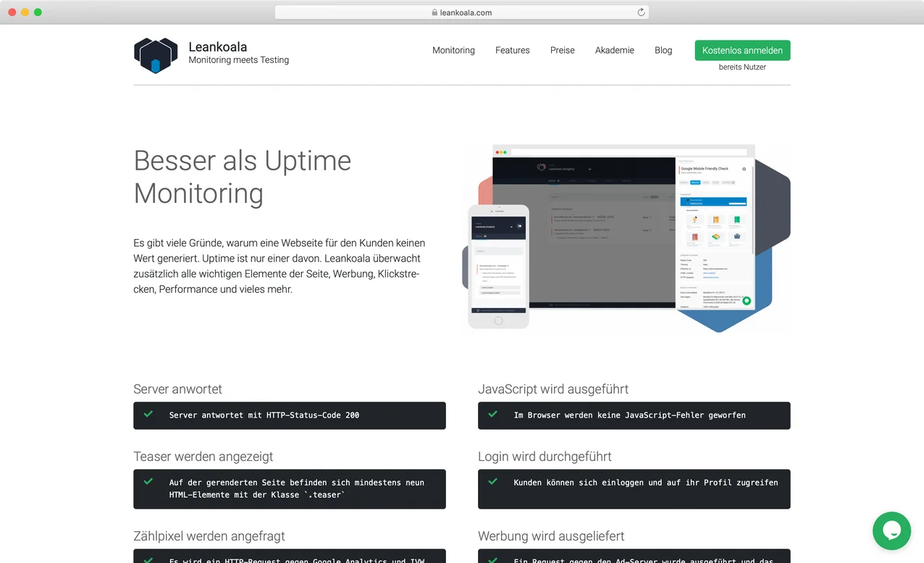Click the Leankoala brand name text
This screenshot has height=563, width=924.
coord(217,47)
